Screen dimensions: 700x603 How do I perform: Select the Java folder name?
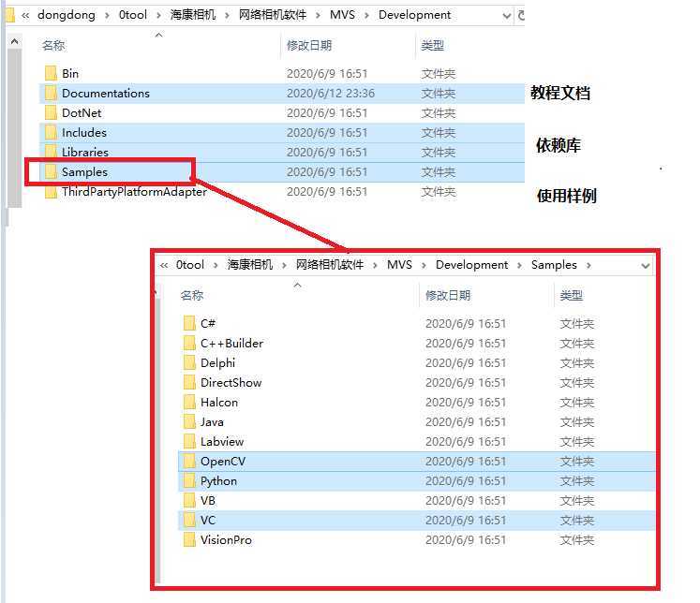coord(212,422)
